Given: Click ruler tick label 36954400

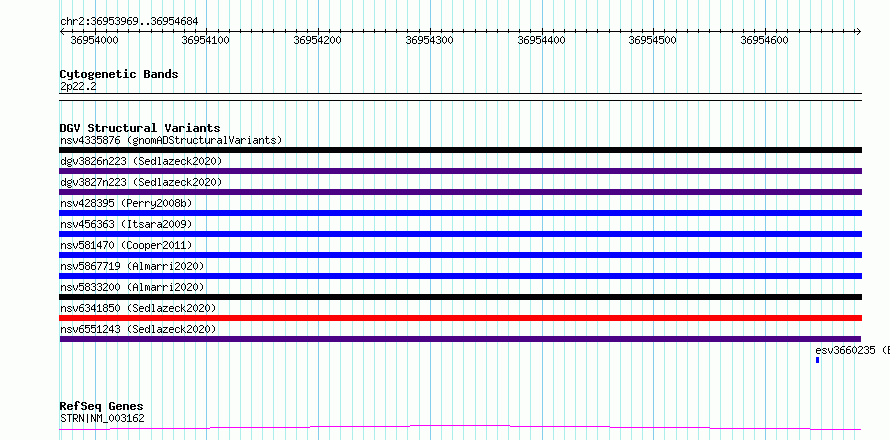Looking at the screenshot, I should tap(541, 40).
